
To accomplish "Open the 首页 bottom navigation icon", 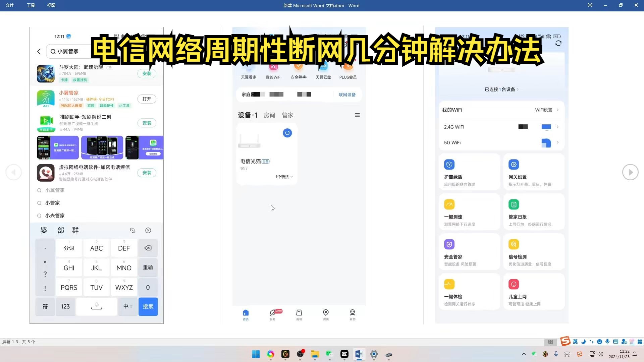I will [246, 315].
